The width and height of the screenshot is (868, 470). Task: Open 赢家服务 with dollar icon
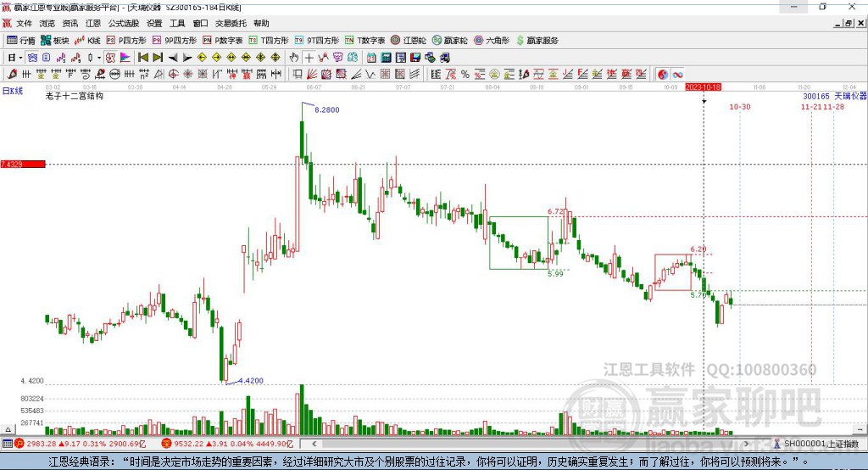click(x=537, y=41)
